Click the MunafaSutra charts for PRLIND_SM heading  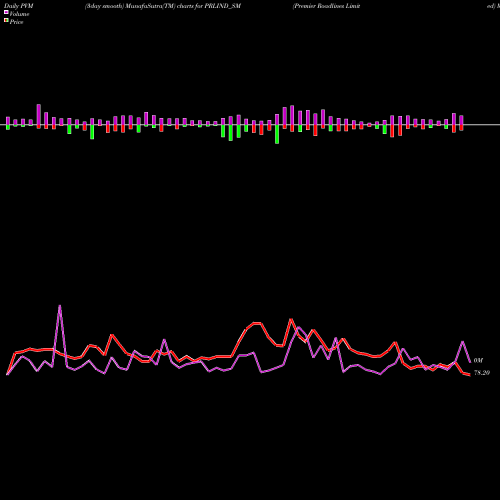[163, 6]
